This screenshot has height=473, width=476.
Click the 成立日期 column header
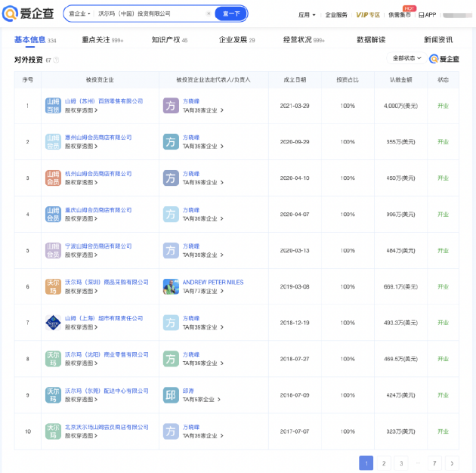295,80
